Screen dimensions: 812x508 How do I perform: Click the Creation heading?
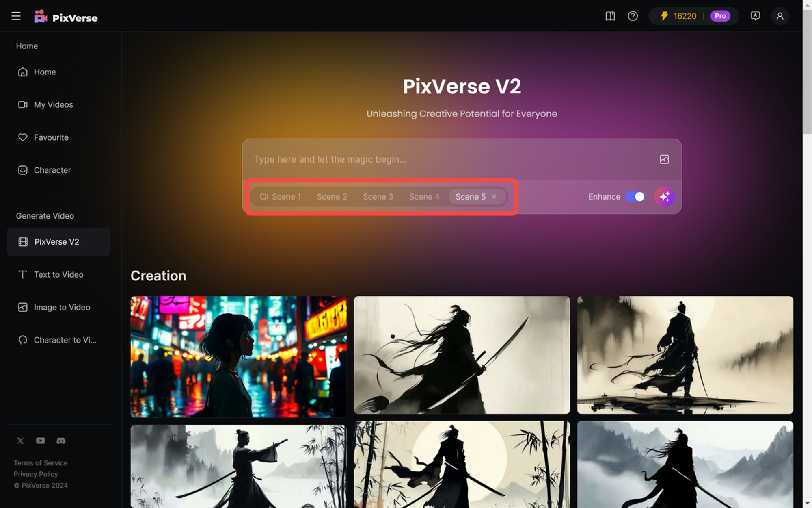click(158, 276)
